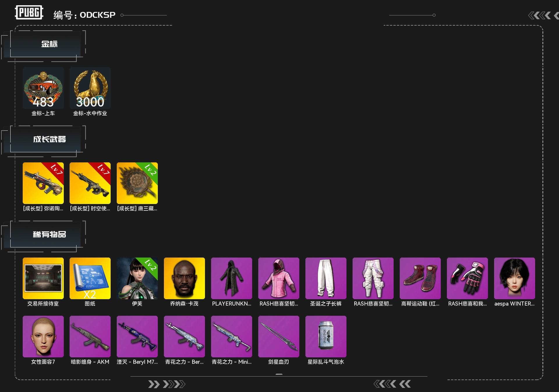Select the 星际乱斗气泡水 can item
This screenshot has height=392, width=559.
(326, 336)
